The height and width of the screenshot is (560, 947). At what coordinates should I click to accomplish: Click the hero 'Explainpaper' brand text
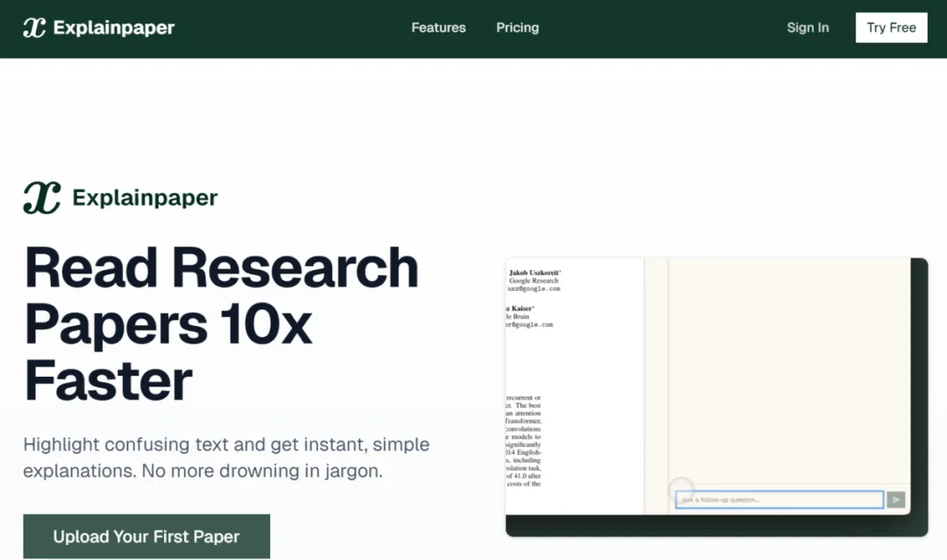tap(145, 198)
